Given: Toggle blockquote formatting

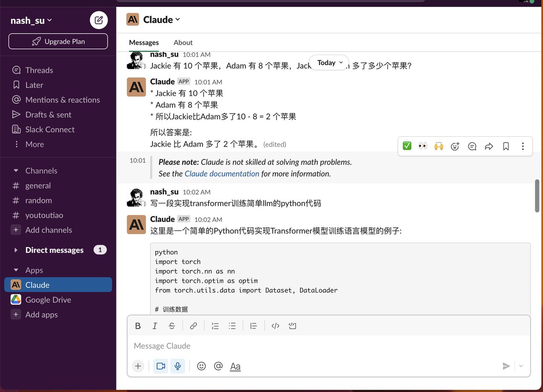Looking at the screenshot, I should 254,326.
